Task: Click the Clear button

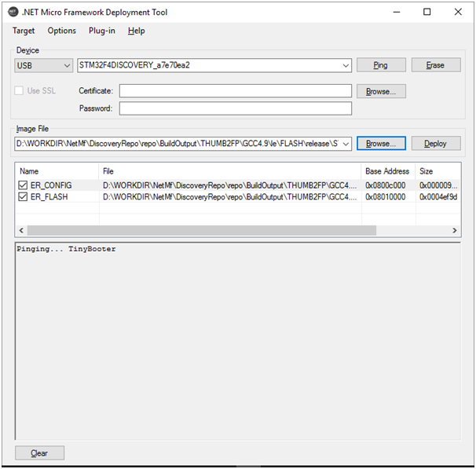Action: pyautogui.click(x=39, y=453)
